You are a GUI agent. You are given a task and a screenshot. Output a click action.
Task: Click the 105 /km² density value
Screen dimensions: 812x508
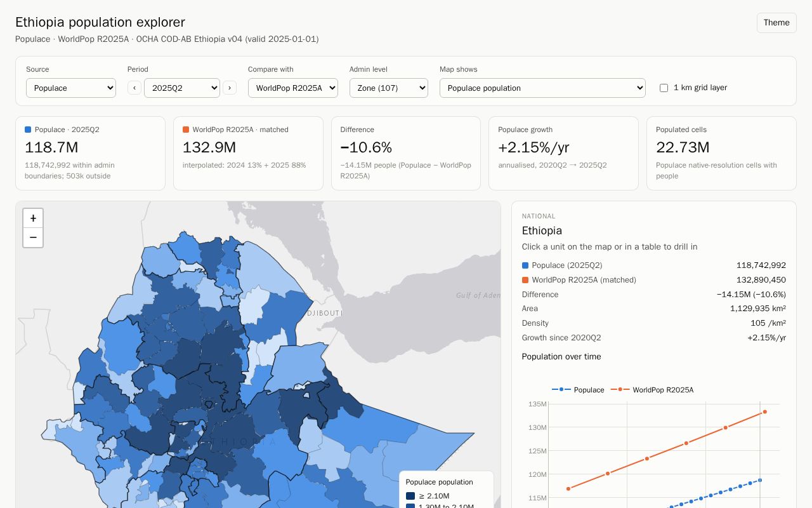click(x=768, y=323)
